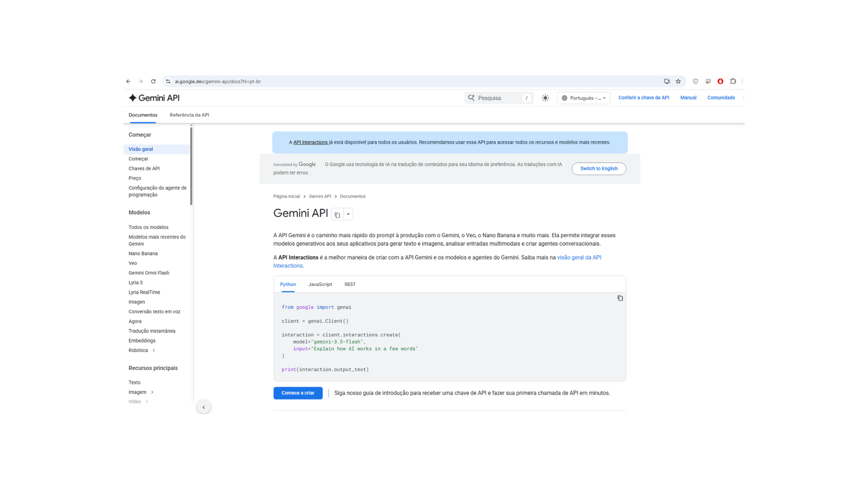
Task: Open Gemini Omni Flash in sidebar
Action: click(x=149, y=273)
